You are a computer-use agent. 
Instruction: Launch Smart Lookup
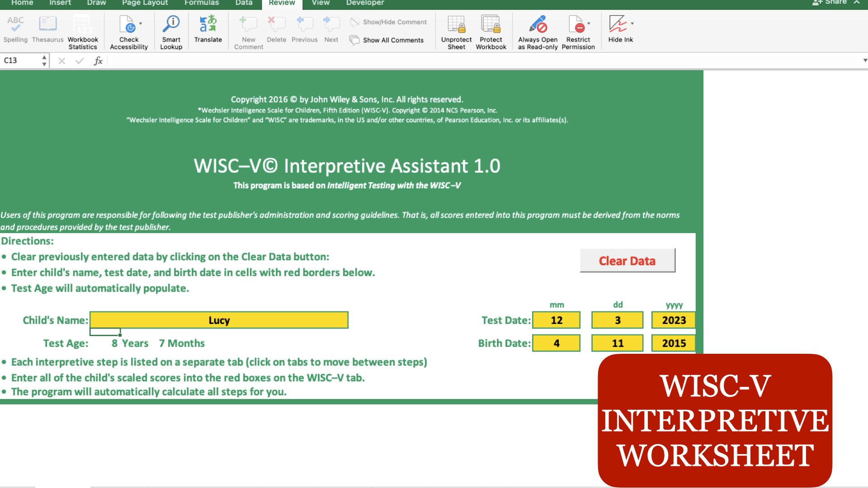pyautogui.click(x=171, y=31)
